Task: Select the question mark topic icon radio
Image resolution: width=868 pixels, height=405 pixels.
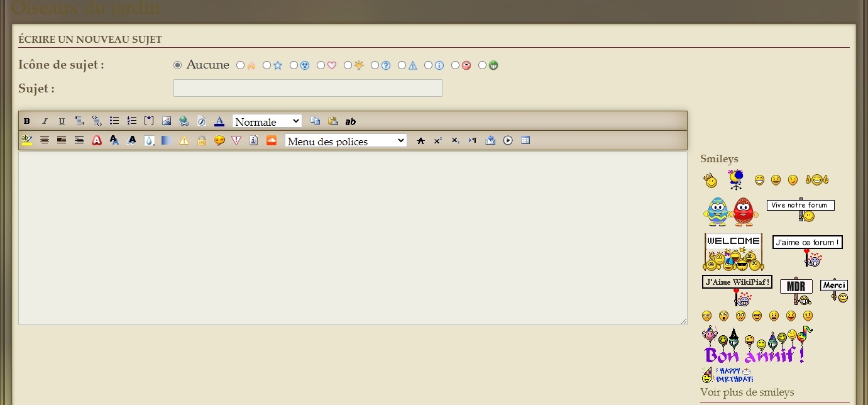Action: (375, 65)
